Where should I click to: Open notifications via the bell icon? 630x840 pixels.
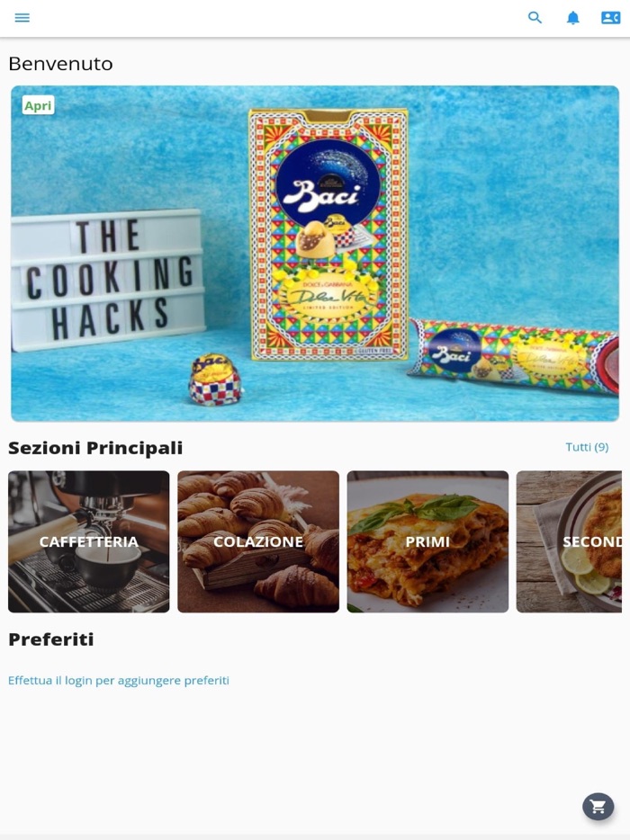(x=572, y=18)
